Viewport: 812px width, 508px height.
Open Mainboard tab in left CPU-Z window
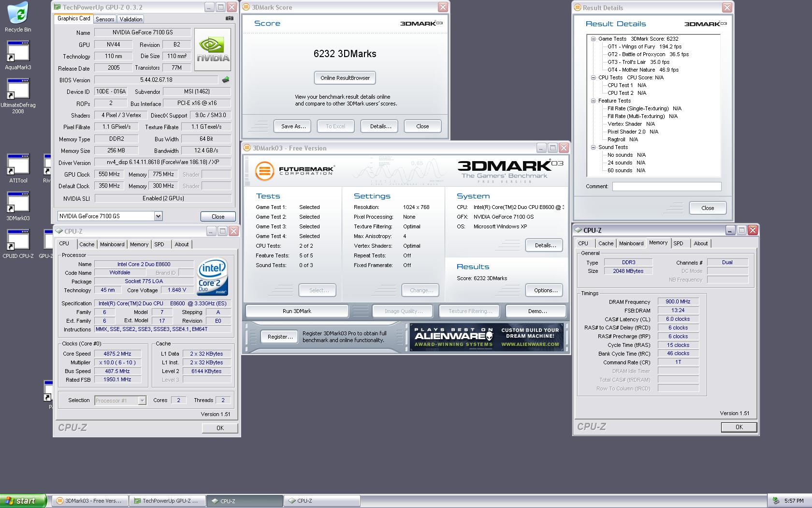tap(112, 244)
